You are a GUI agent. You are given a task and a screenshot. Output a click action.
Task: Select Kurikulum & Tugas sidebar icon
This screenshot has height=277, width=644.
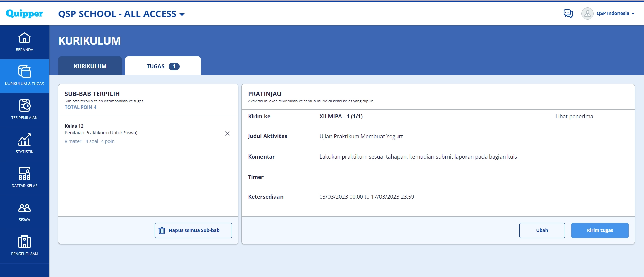click(x=24, y=72)
